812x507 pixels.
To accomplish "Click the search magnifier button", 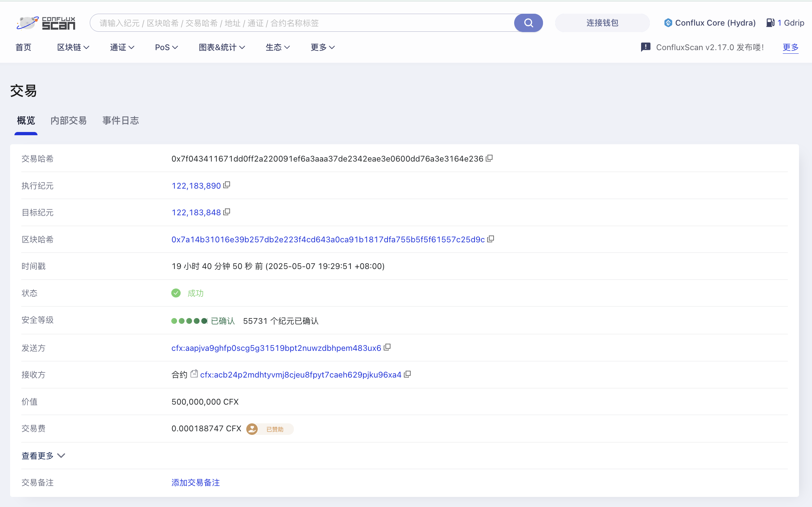I will 528,23.
